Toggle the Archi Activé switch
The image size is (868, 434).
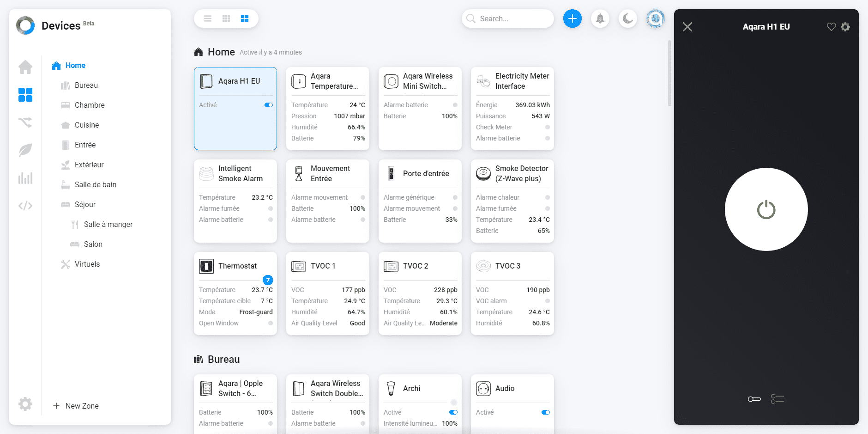[x=453, y=412]
